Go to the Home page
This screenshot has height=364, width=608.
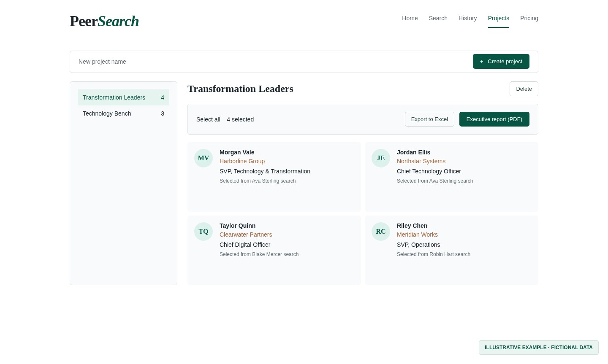click(x=410, y=18)
